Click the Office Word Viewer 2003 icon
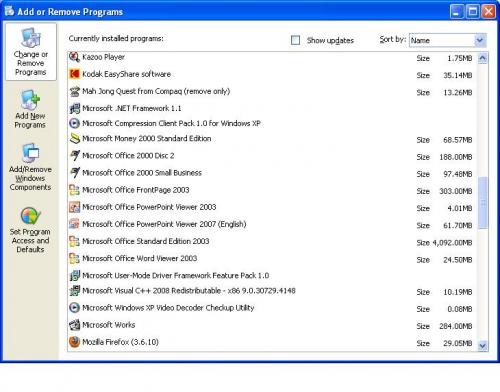 coord(74,258)
